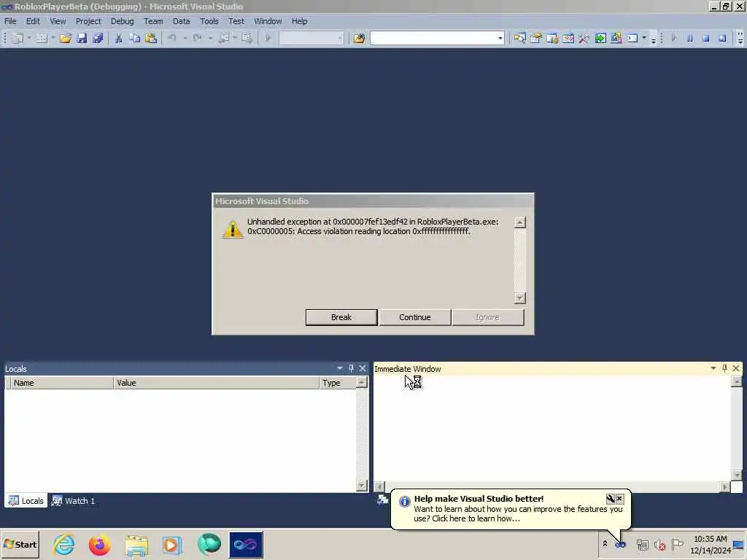Click the Paste clipboard icon
747x560 pixels.
coord(151,38)
